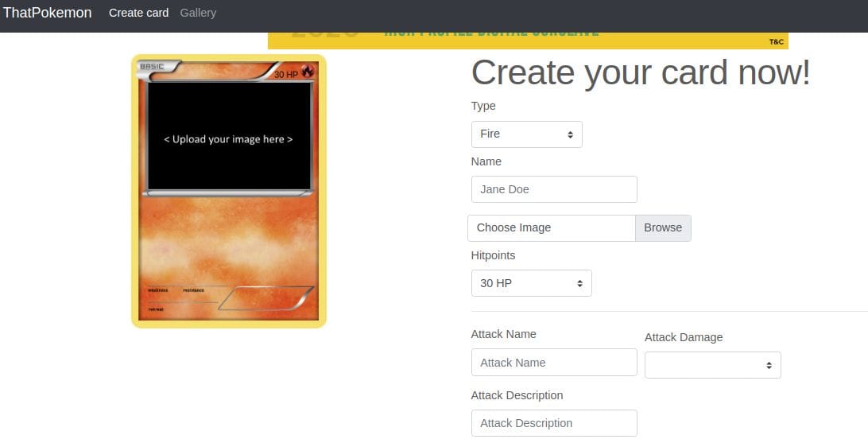Image resolution: width=868 pixels, height=439 pixels.
Task: Focus the Attack Description input field
Action: pos(554,423)
